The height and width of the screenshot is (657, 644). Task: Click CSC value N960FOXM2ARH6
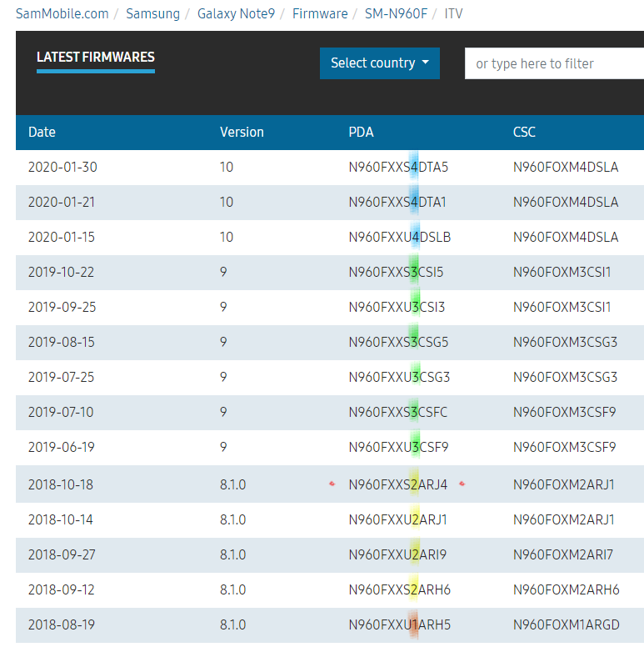[567, 590]
